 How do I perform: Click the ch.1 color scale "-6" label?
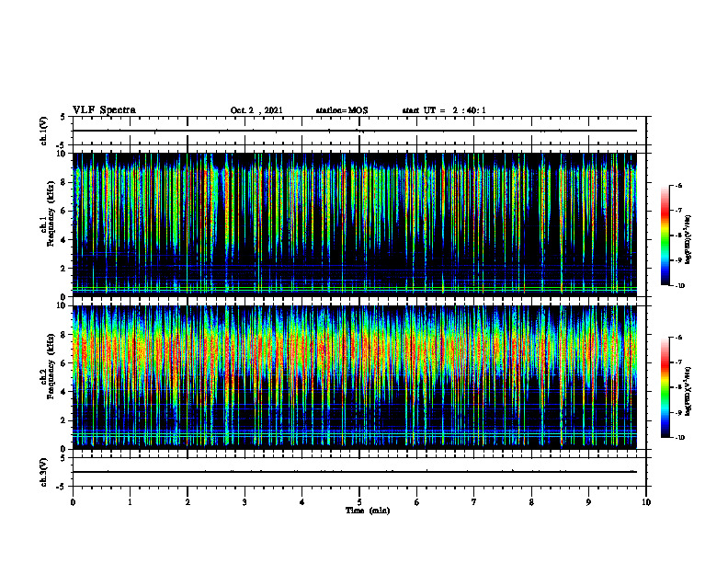(678, 185)
